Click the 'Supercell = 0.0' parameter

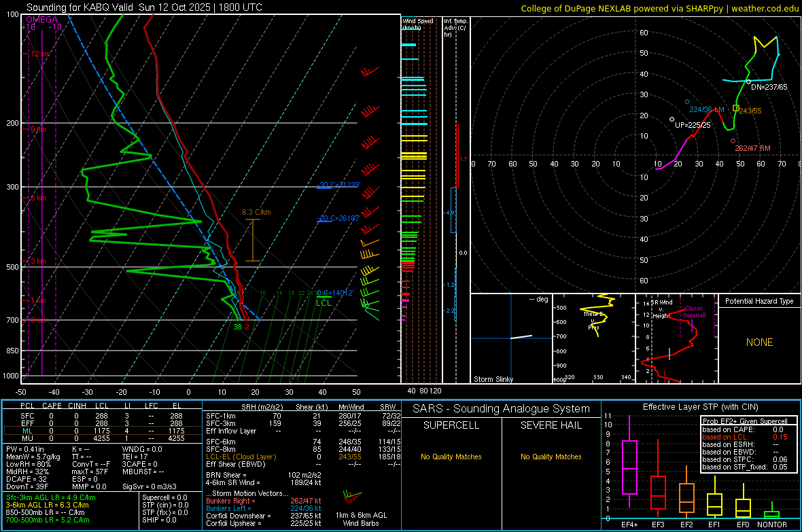164,497
